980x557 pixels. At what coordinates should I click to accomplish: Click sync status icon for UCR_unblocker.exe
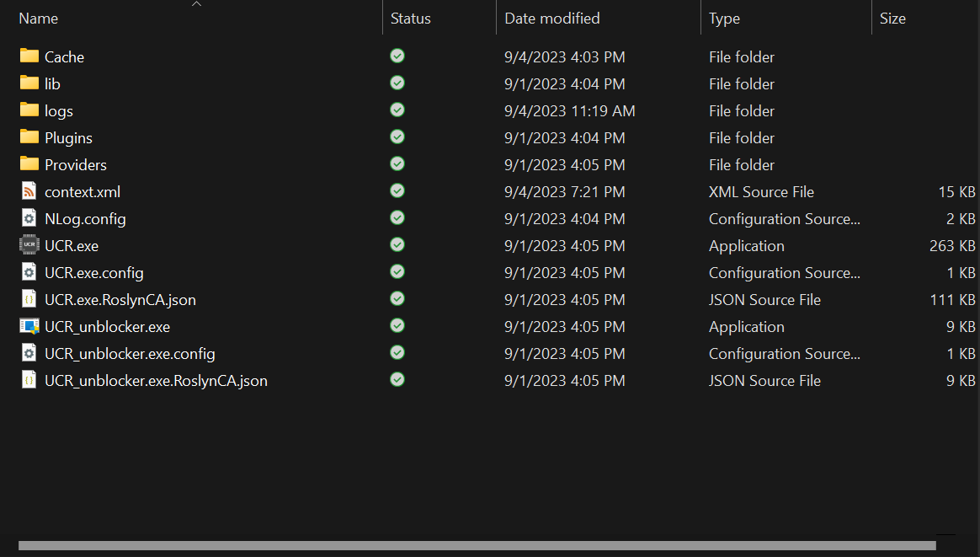(x=397, y=324)
